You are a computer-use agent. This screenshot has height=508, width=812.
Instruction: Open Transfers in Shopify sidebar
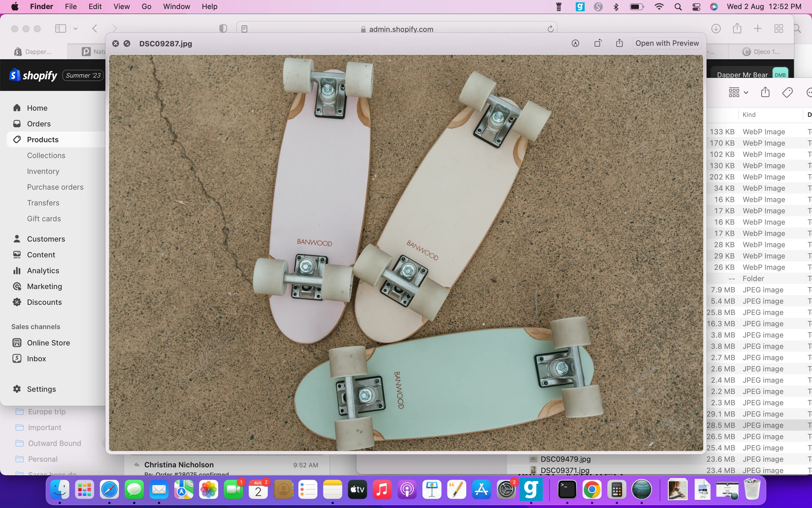click(43, 203)
